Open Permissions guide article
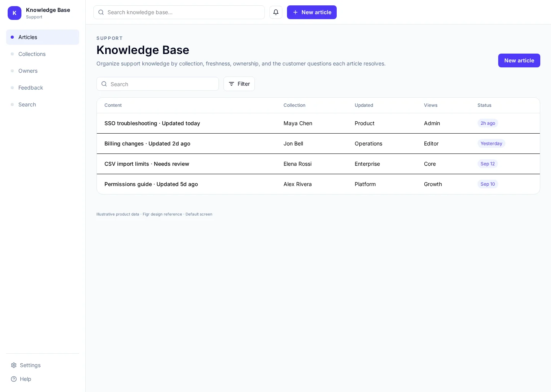Image resolution: width=551 pixels, height=392 pixels. (x=318, y=184)
